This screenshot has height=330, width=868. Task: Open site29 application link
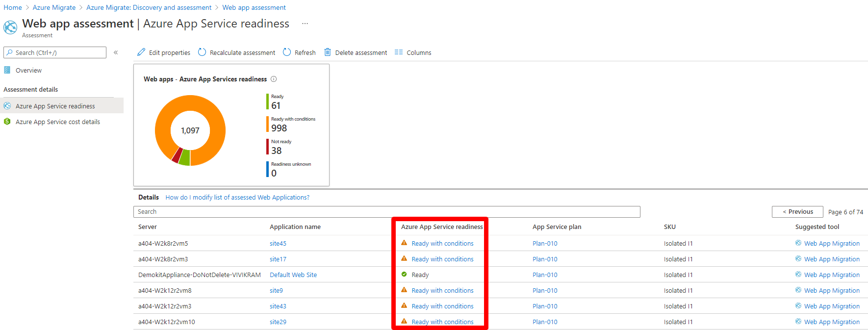pos(278,322)
